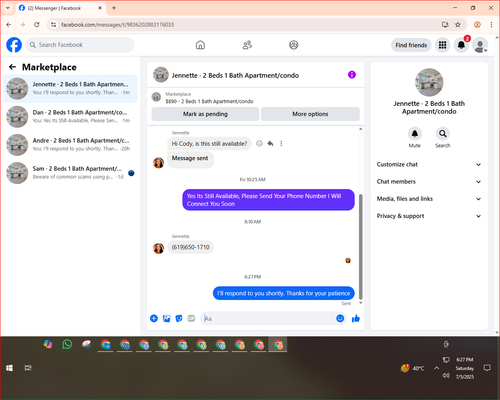Click the address bar URL
500x400 pixels.
(117, 25)
